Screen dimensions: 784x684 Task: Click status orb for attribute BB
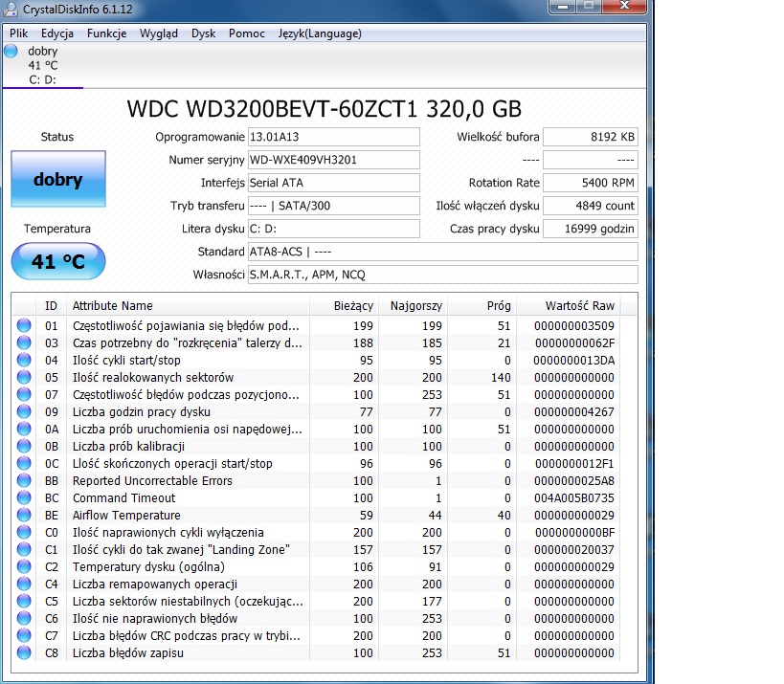coord(24,480)
